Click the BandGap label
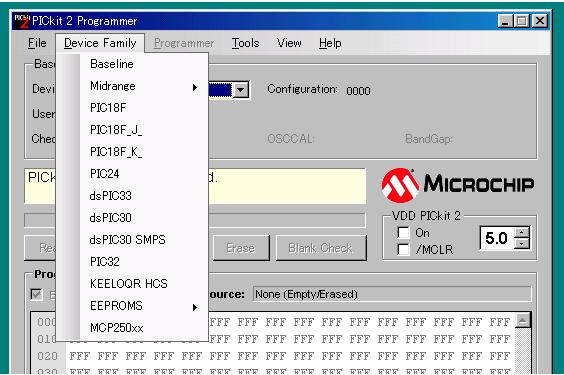Image resolution: width=564 pixels, height=375 pixels. (x=428, y=139)
